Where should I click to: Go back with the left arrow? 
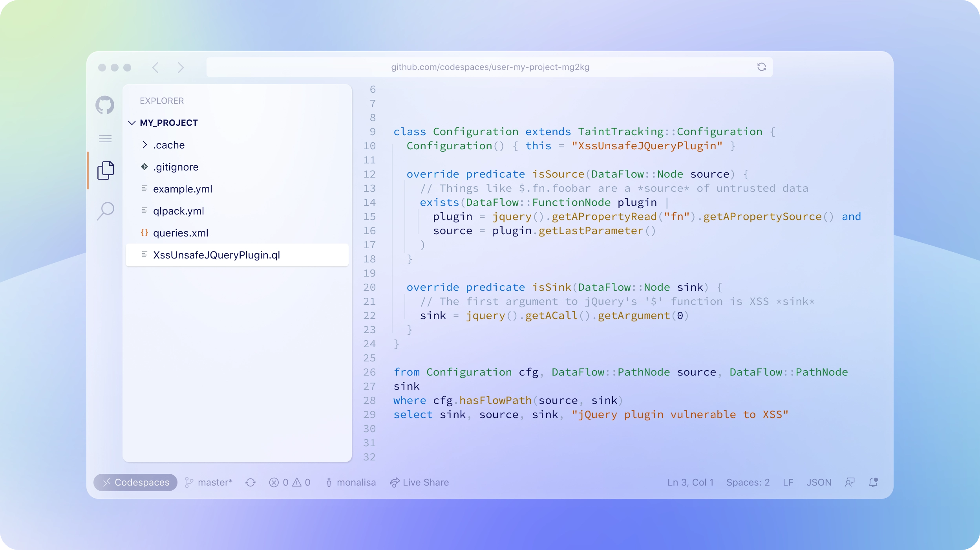coord(155,68)
